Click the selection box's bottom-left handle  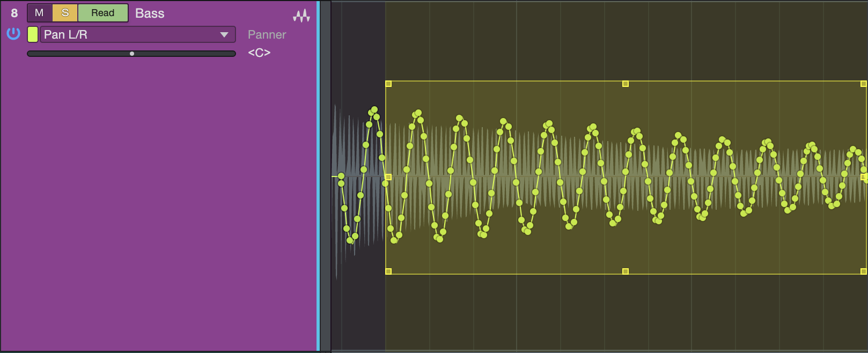pyautogui.click(x=388, y=271)
